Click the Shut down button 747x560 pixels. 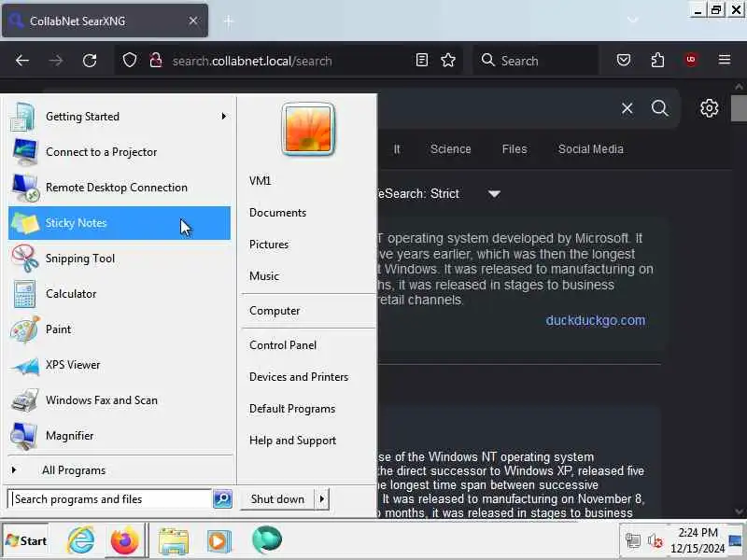coord(277,499)
